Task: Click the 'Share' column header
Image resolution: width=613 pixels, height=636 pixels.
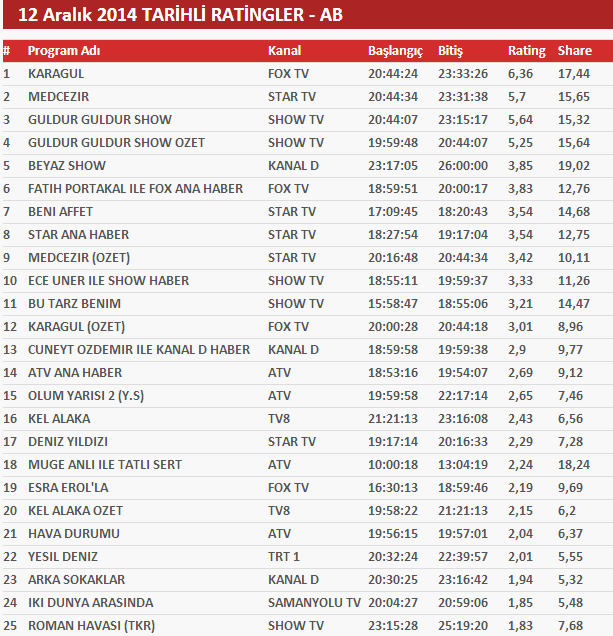Action: [574, 51]
